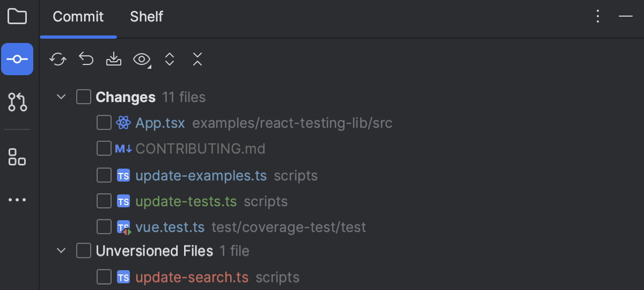The image size is (644, 290).
Task: Click the Shelve changes icon
Action: pyautogui.click(x=114, y=59)
